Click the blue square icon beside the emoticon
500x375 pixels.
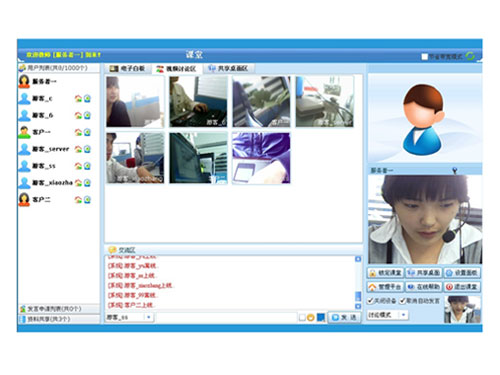[x=321, y=317]
